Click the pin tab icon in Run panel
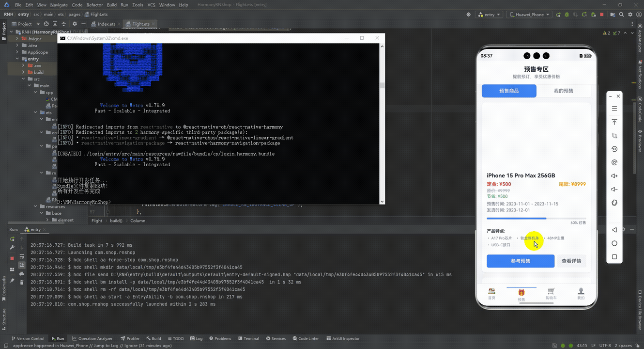 pos(12,281)
